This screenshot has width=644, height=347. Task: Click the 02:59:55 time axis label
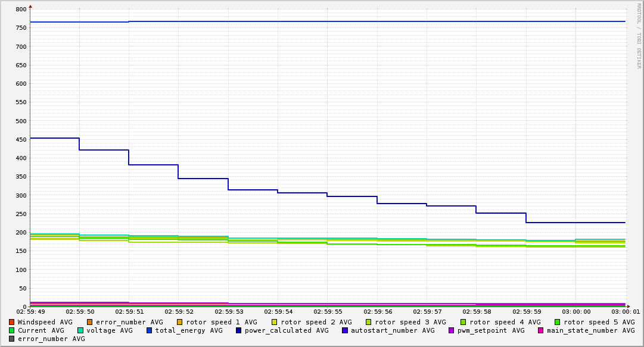click(x=327, y=312)
